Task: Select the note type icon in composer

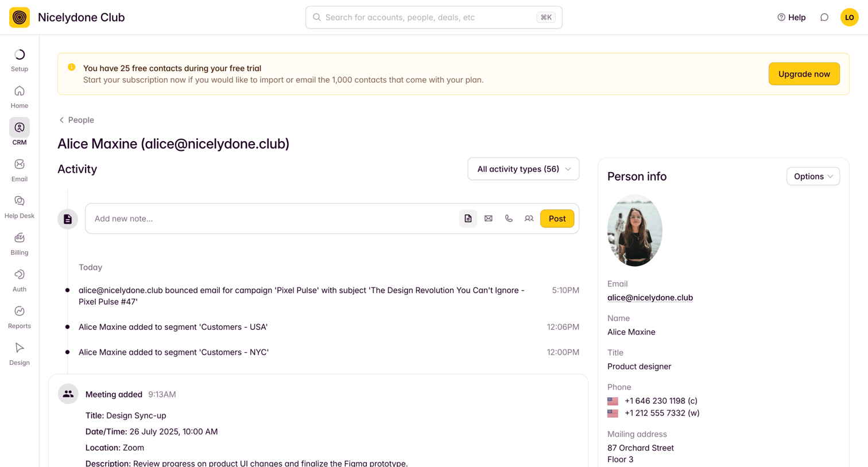Action: (x=468, y=219)
